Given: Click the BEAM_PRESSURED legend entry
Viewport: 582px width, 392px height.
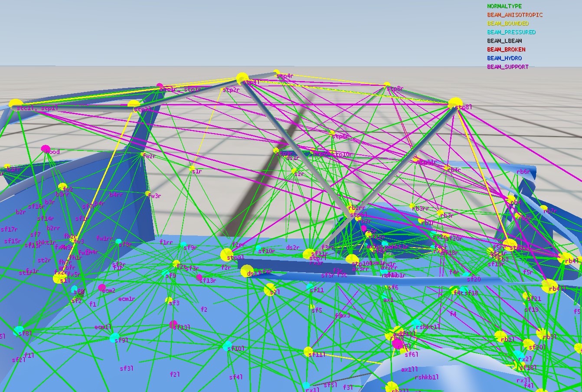Looking at the screenshot, I should [x=511, y=33].
